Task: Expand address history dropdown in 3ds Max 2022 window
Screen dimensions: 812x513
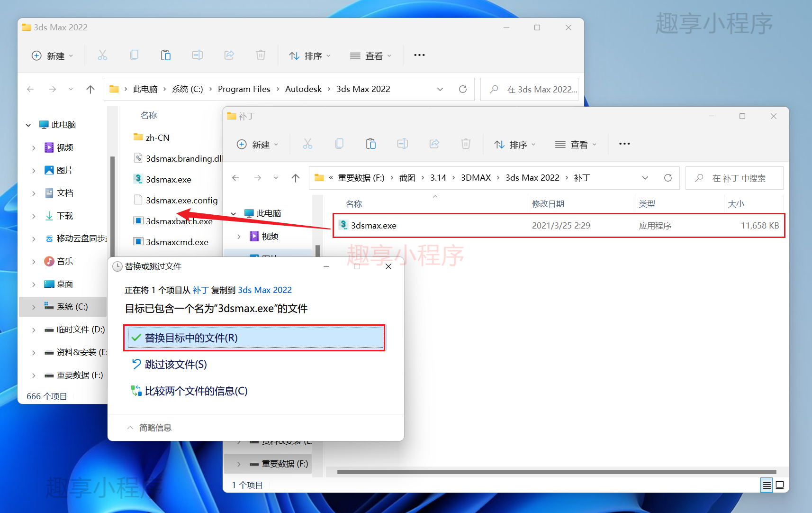Action: 440,89
